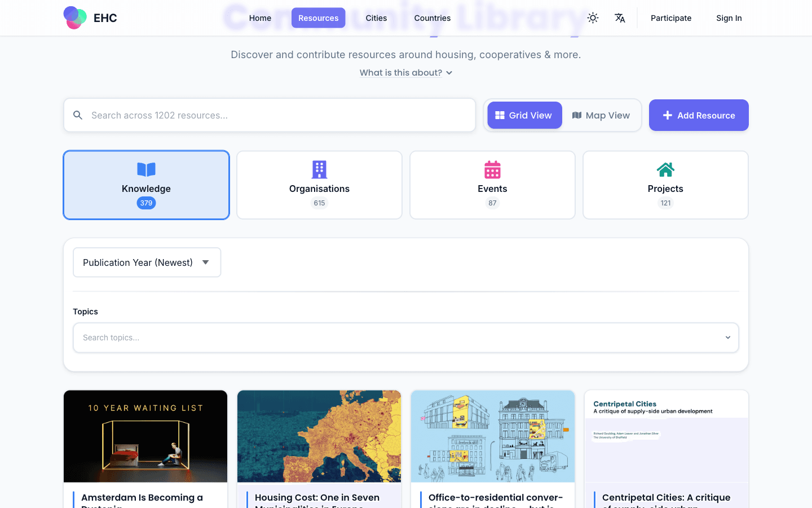Click the Add Resource button
The width and height of the screenshot is (812, 508).
699,115
